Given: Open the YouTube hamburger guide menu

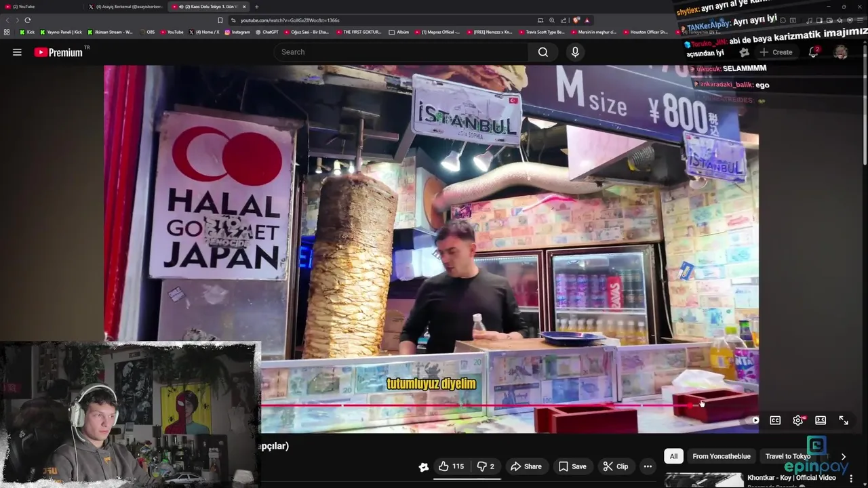Looking at the screenshot, I should pos(17,52).
